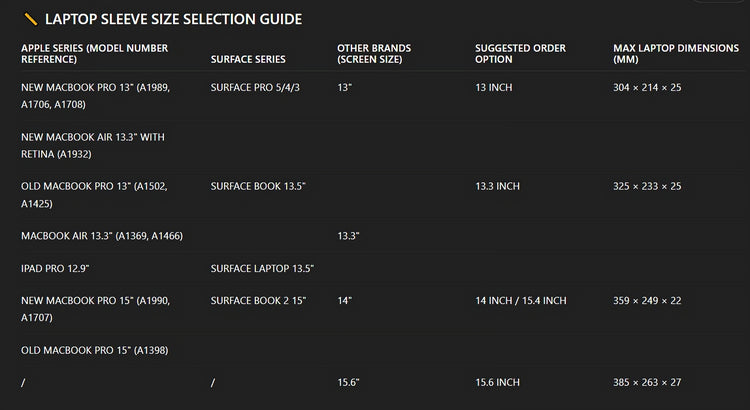The height and width of the screenshot is (410, 750).
Task: Click the Laptop Sleeve Size Selection Guide heading
Action: 173,19
